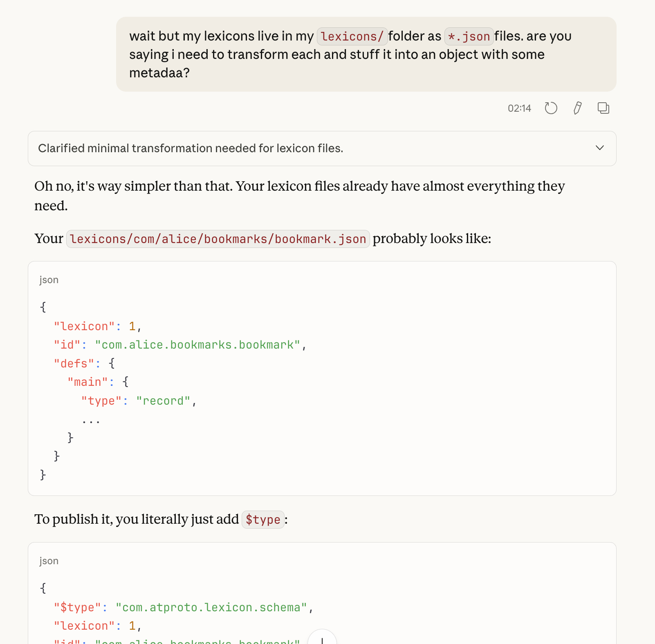655x644 pixels.
Task: Click the "com.atproto.lexicon.schema" value
Action: pyautogui.click(x=211, y=608)
